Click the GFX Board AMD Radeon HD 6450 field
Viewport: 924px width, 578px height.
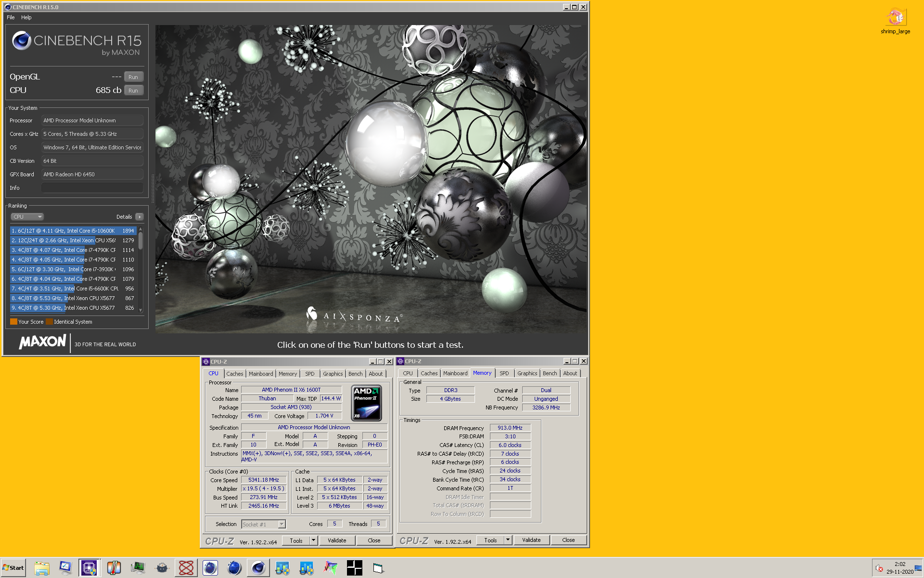[x=92, y=174]
